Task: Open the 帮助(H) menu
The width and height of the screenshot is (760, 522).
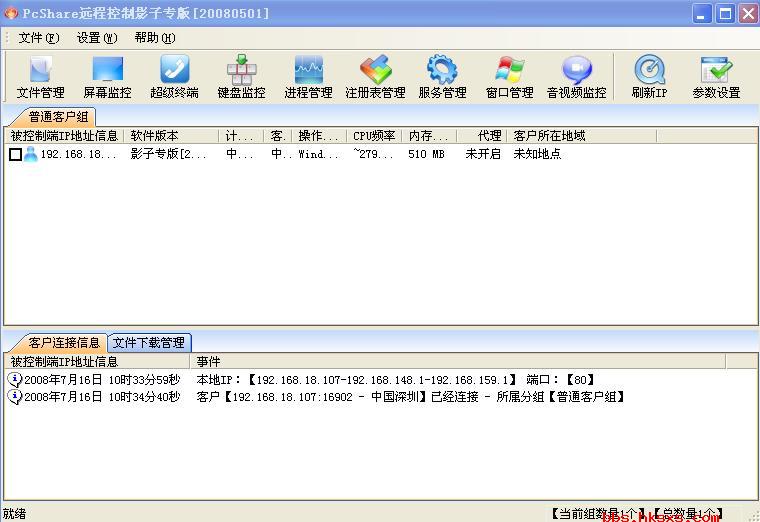Action: click(155, 38)
